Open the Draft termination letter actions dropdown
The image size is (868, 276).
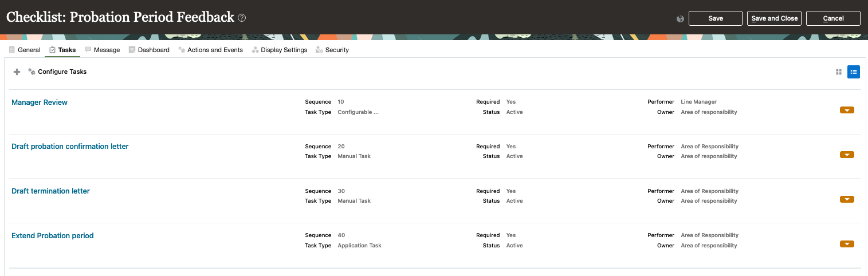847,199
